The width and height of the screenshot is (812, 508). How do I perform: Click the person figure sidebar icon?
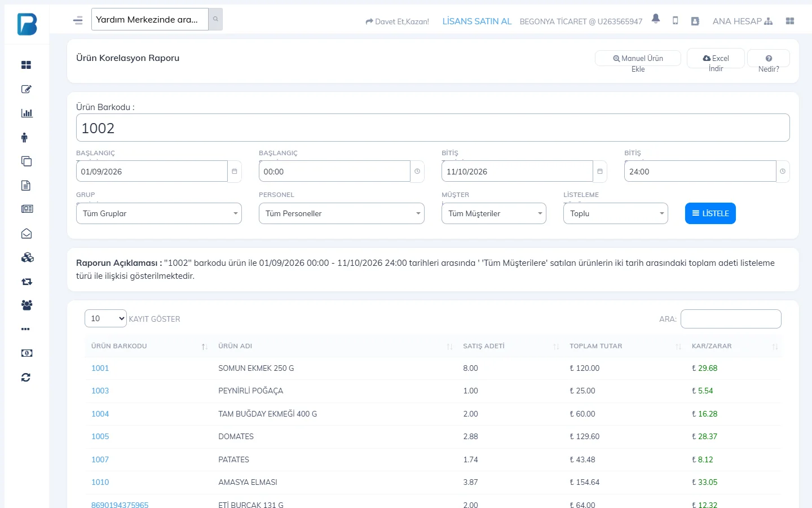24,137
